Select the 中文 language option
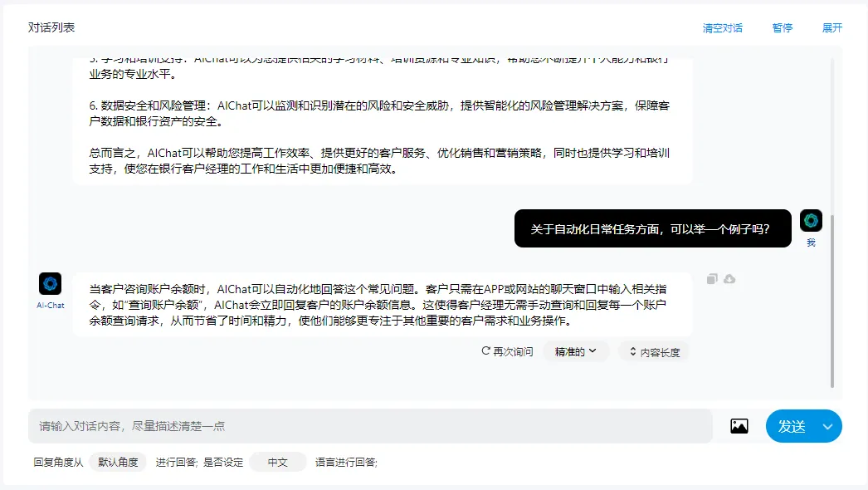 (x=277, y=463)
